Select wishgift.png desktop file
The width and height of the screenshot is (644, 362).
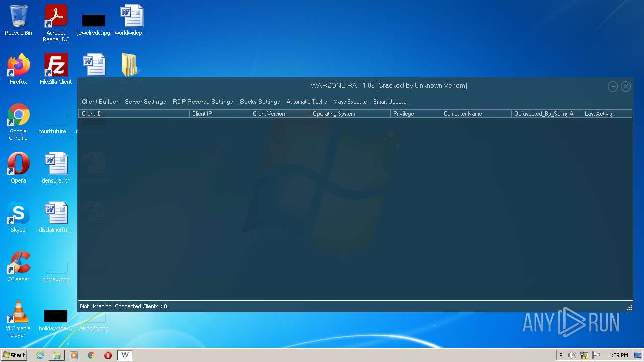(x=94, y=322)
